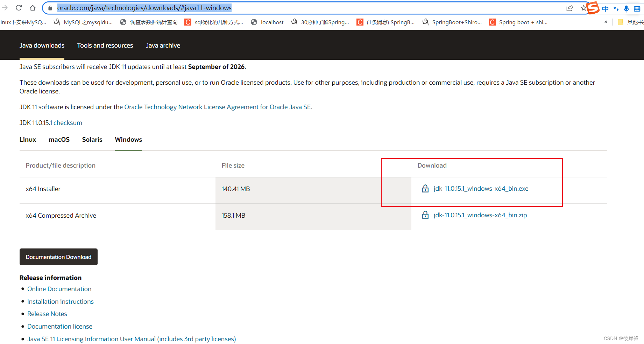Open the MySQL之mysqldu... bookmark
644x344 pixels.
(83, 22)
